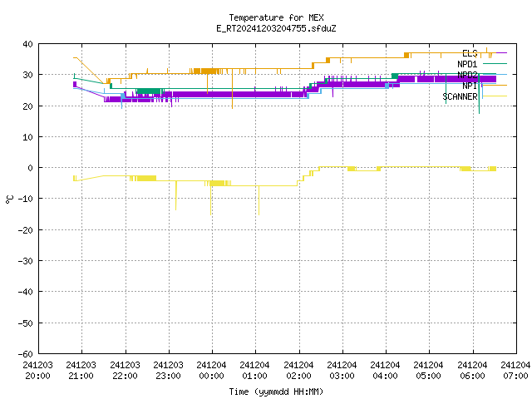The width and height of the screenshot is (532, 399).
Task: Click the y-axis label 20
Action: [27, 106]
